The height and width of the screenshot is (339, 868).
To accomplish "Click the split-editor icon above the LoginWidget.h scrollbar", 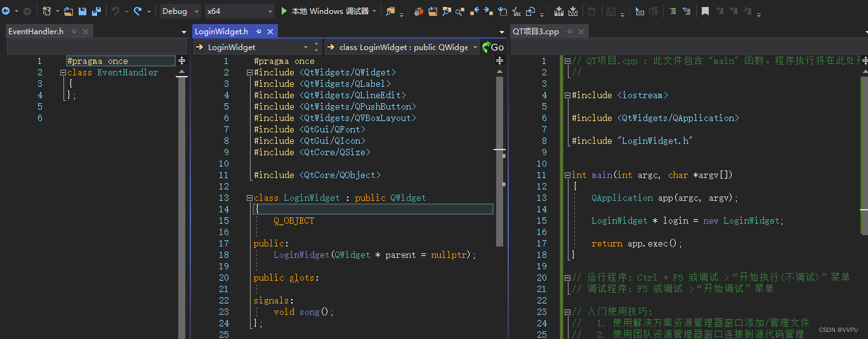I will 499,60.
